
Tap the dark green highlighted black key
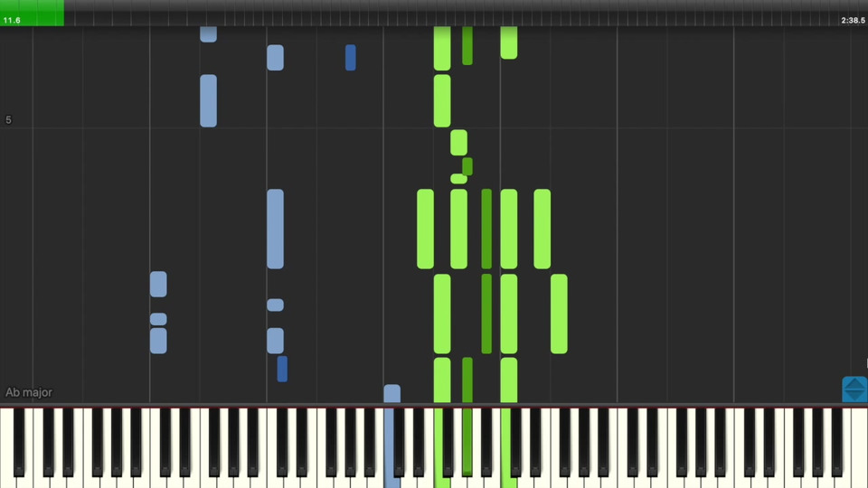(x=467, y=442)
